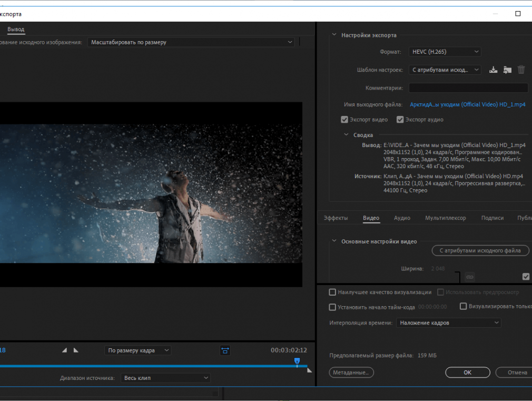Switch to the Аудио tab

pyautogui.click(x=402, y=218)
